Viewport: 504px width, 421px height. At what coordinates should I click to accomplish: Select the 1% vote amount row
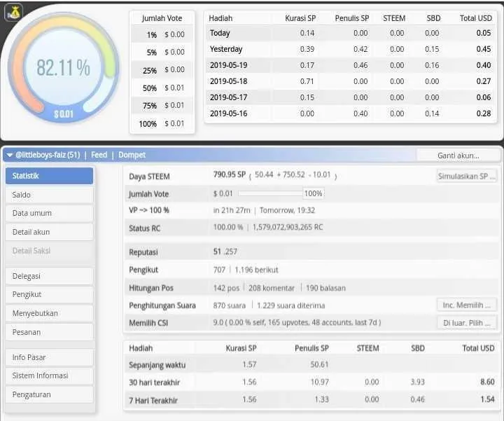pyautogui.click(x=162, y=34)
